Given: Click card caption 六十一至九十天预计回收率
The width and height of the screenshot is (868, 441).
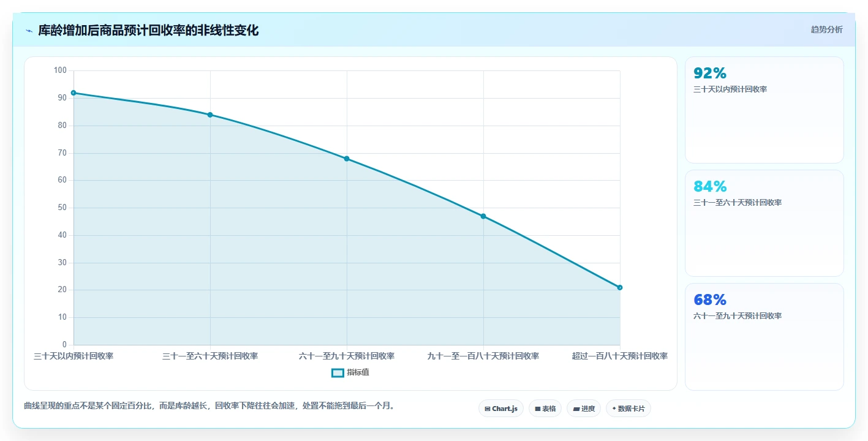Looking at the screenshot, I should coord(738,316).
